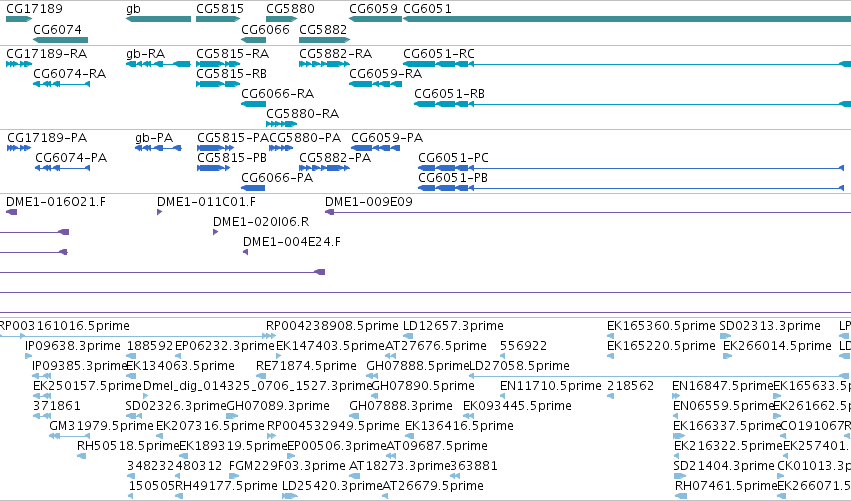Select the CG6066 gene label
The width and height of the screenshot is (851, 501).
click(x=265, y=29)
